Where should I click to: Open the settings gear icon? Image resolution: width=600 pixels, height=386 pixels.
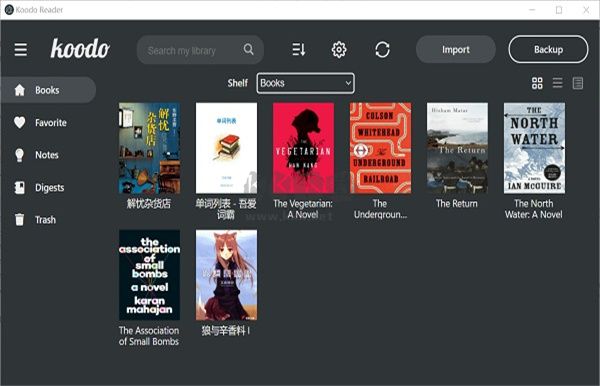339,50
